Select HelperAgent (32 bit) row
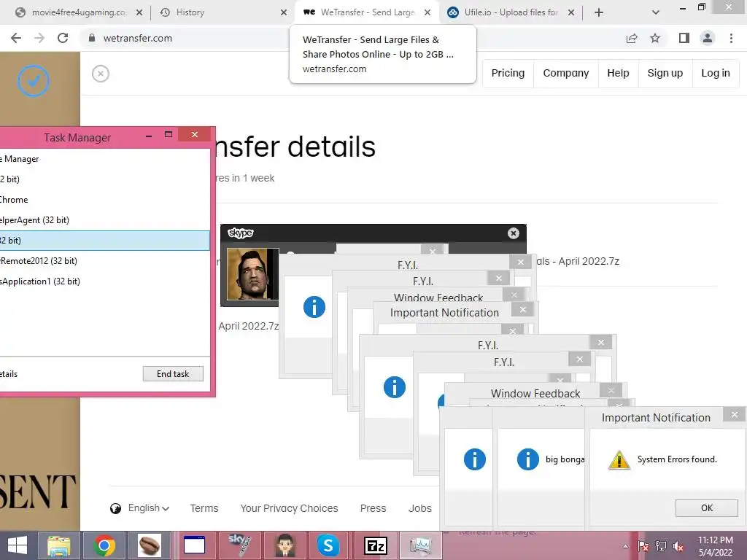The image size is (747, 560). pyautogui.click(x=105, y=220)
